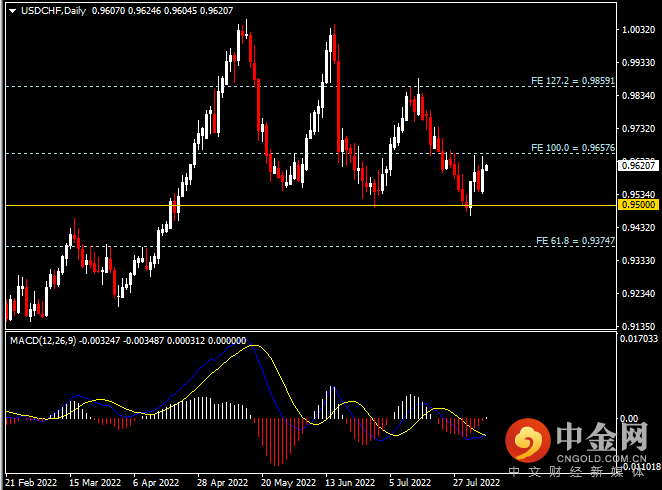Select the MACD(12,26,9) indicator label
This screenshot has height=490, width=662.
[43, 341]
